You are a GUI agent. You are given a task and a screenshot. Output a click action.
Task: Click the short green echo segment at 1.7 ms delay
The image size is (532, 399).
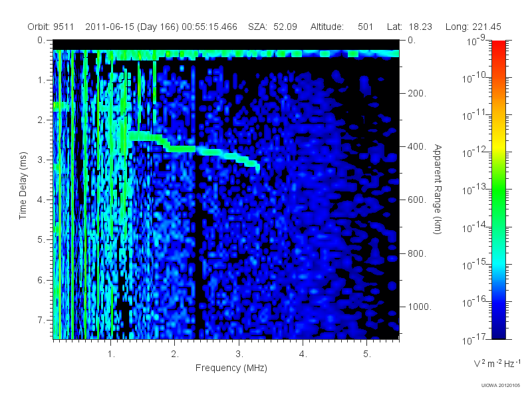pos(61,106)
